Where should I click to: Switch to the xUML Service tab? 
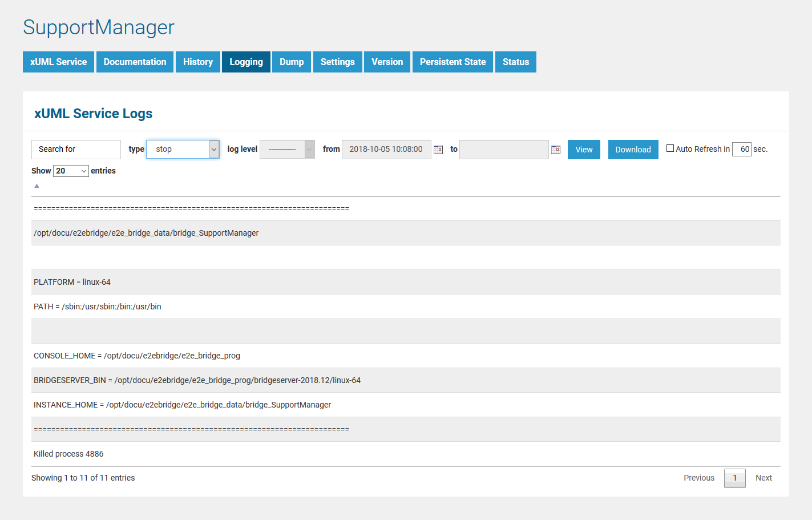(58, 62)
